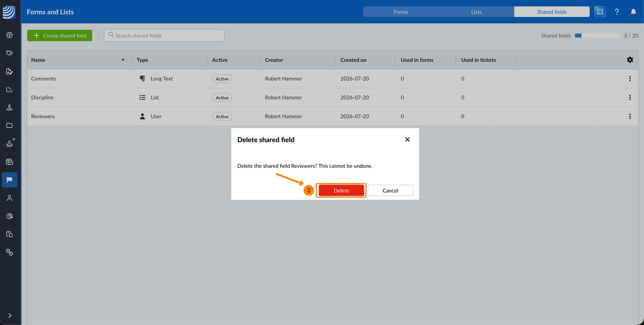
Task: Focus the Search shared fields input
Action: (x=164, y=35)
